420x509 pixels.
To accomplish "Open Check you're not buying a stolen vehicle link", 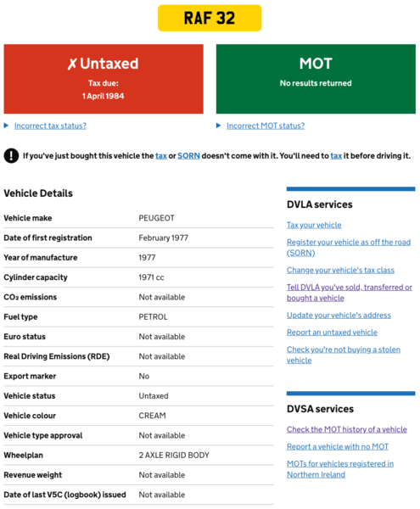I will pyautogui.click(x=344, y=355).
